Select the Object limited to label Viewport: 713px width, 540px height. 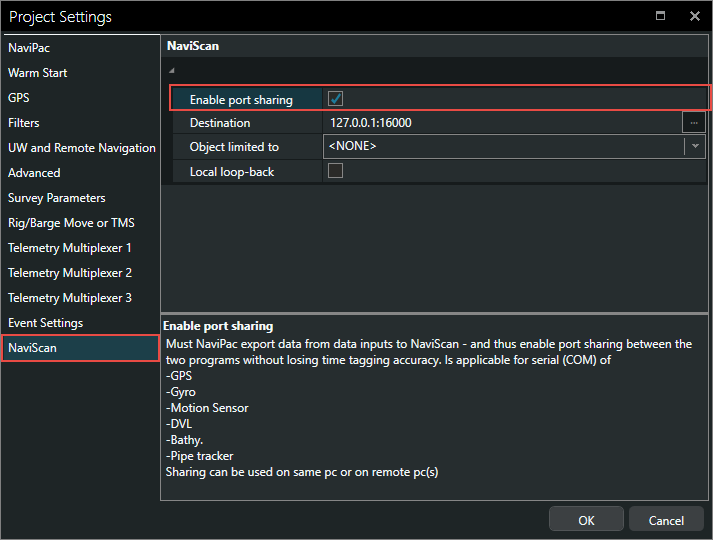click(234, 147)
